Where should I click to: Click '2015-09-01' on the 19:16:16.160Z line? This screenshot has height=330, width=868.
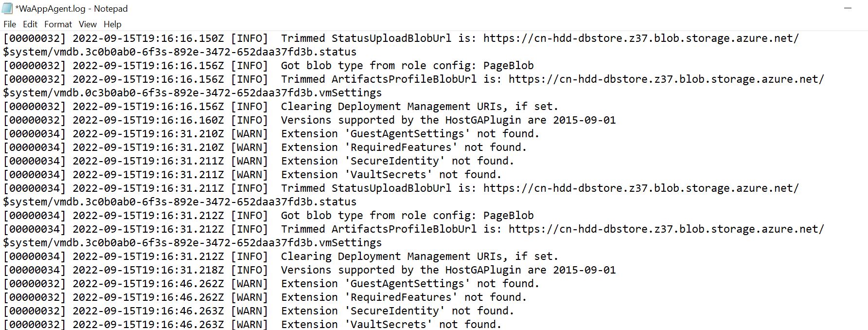tap(584, 120)
